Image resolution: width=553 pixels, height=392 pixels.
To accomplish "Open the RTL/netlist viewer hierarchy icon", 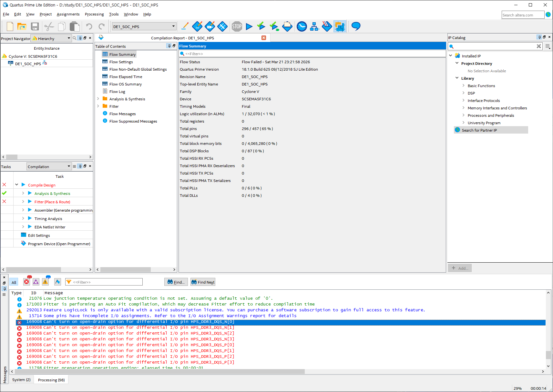I will [x=314, y=26].
